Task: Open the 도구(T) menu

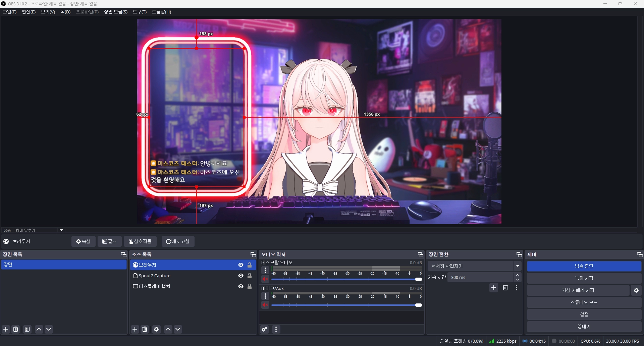Action: (140, 12)
